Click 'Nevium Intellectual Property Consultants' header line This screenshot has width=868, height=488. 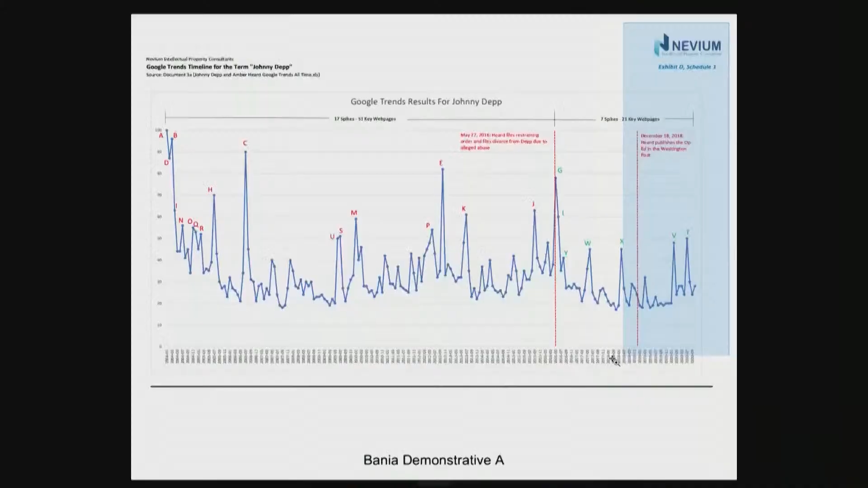(190, 59)
